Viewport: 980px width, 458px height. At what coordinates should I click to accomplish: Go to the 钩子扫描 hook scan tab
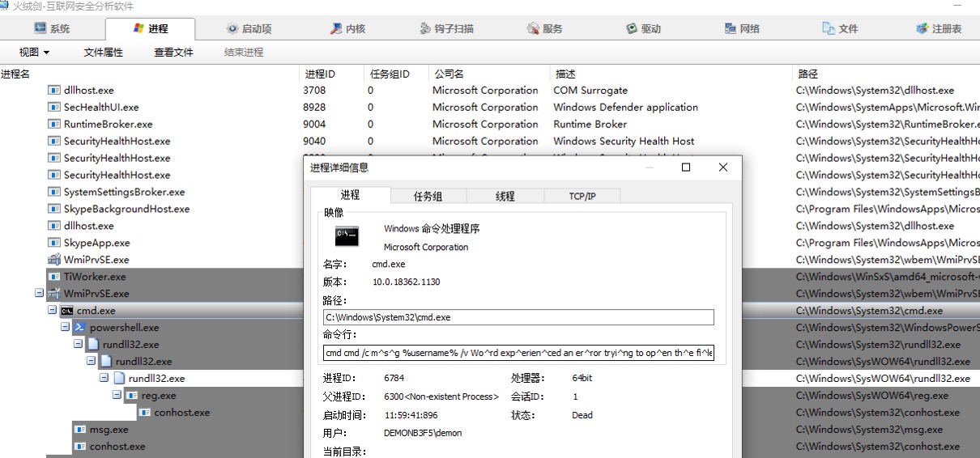coord(447,28)
